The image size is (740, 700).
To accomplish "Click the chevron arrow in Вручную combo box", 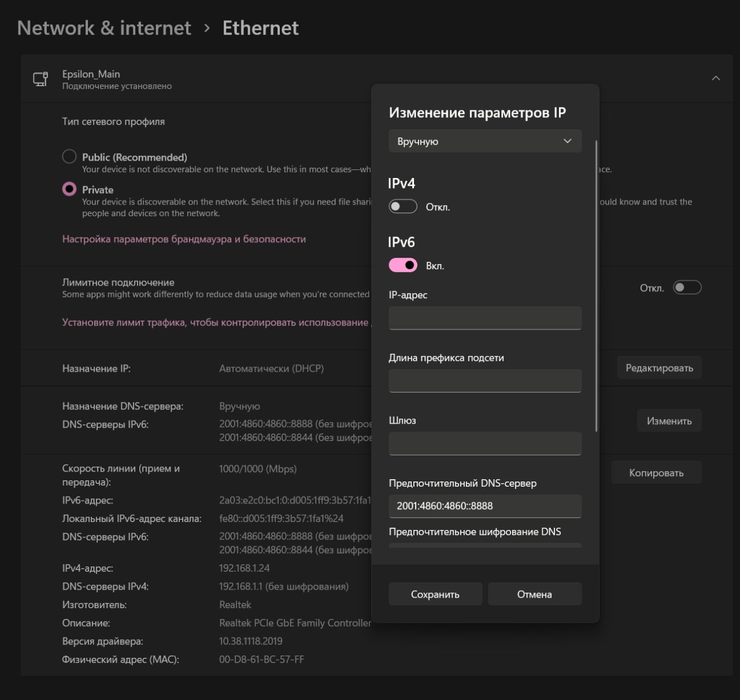I will coord(568,141).
